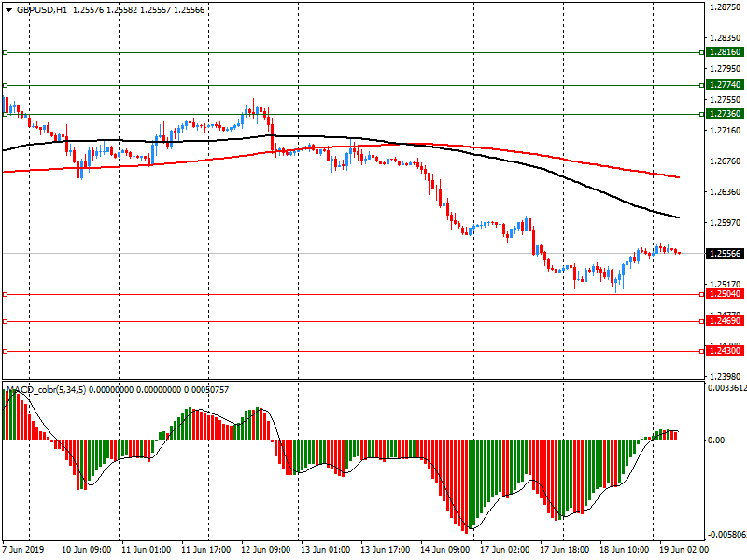Click the green 1.27360 resistance level label
The image size is (747, 560).
[x=725, y=113]
